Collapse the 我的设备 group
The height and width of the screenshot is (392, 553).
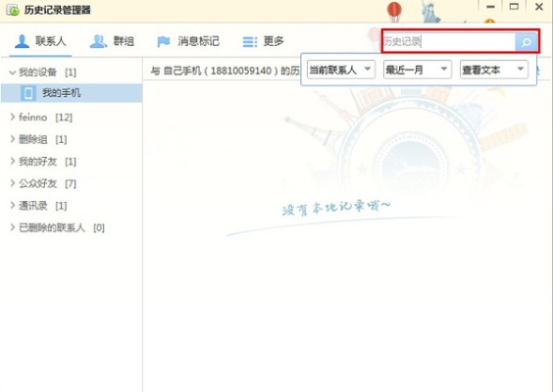(x=13, y=73)
